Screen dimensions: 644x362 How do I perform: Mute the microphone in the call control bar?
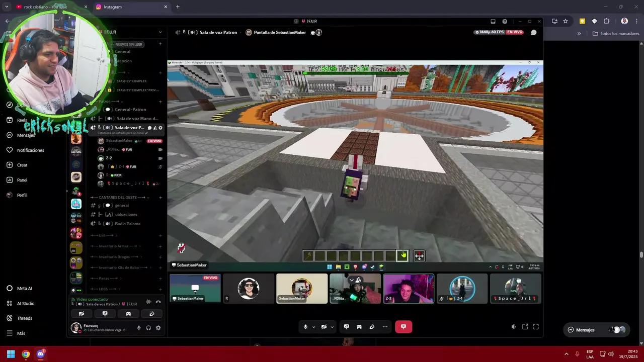[x=305, y=327]
